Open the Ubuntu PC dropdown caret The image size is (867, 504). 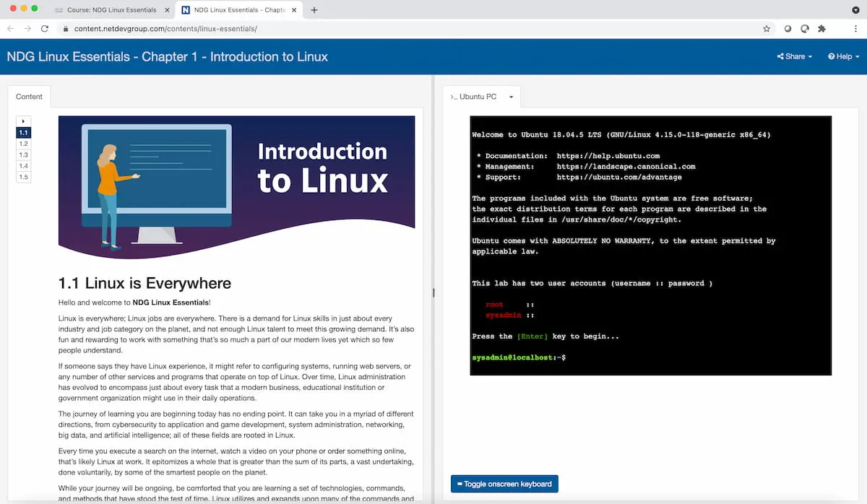click(511, 96)
